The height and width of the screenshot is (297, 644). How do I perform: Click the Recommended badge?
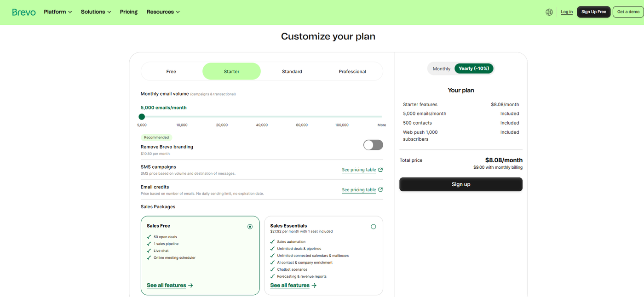[156, 137]
